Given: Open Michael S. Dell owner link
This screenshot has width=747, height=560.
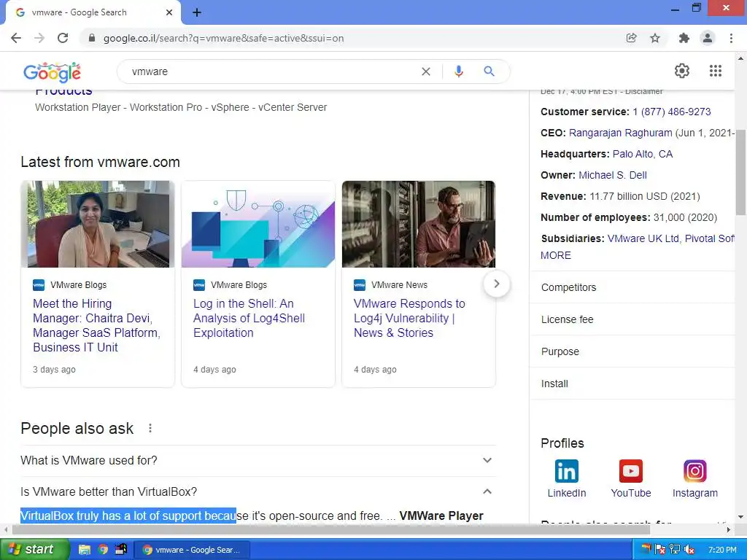Looking at the screenshot, I should point(613,175).
